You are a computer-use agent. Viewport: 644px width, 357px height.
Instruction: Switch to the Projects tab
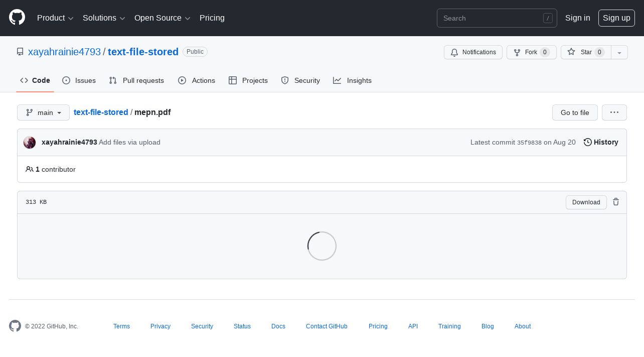coord(248,80)
